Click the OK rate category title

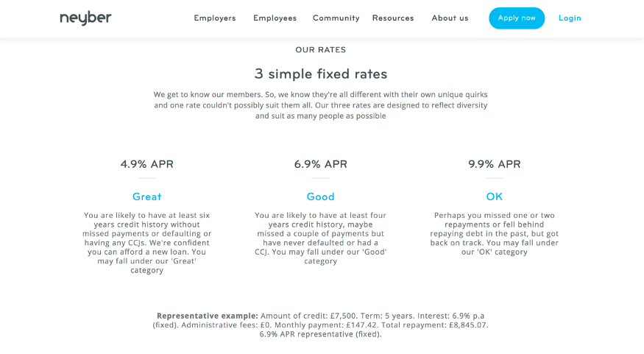coord(495,197)
